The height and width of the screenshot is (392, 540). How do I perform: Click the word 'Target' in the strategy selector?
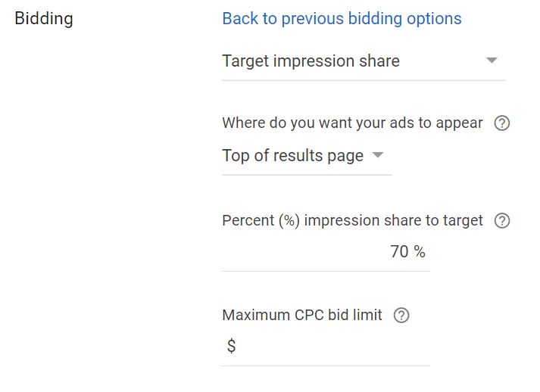coord(245,61)
